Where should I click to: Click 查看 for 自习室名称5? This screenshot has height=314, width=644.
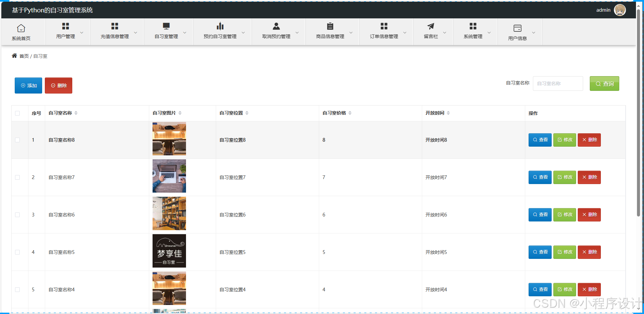click(540, 252)
